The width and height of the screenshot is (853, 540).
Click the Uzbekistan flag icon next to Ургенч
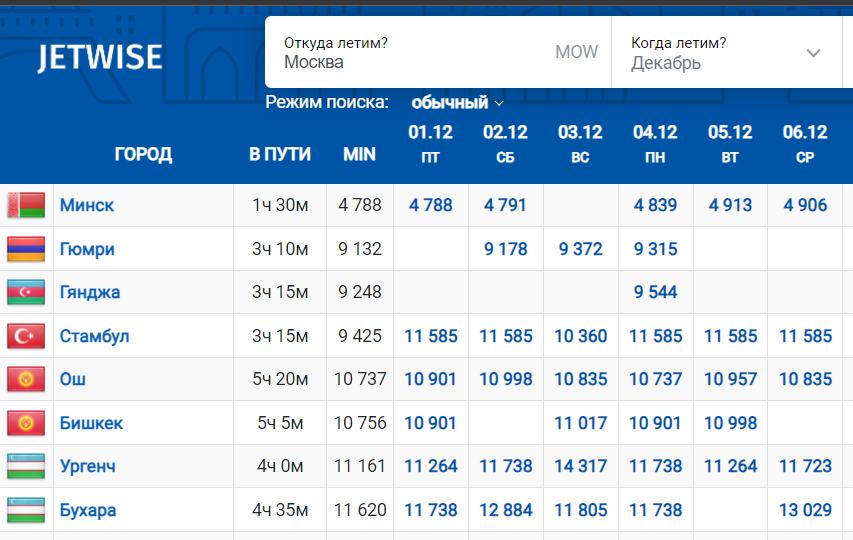point(26,466)
